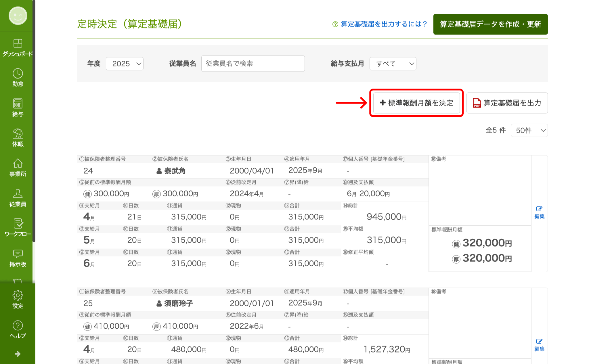Viewport: 589px width, 364px height.
Task: Change the 50件 page size dropdown
Action: point(529,131)
